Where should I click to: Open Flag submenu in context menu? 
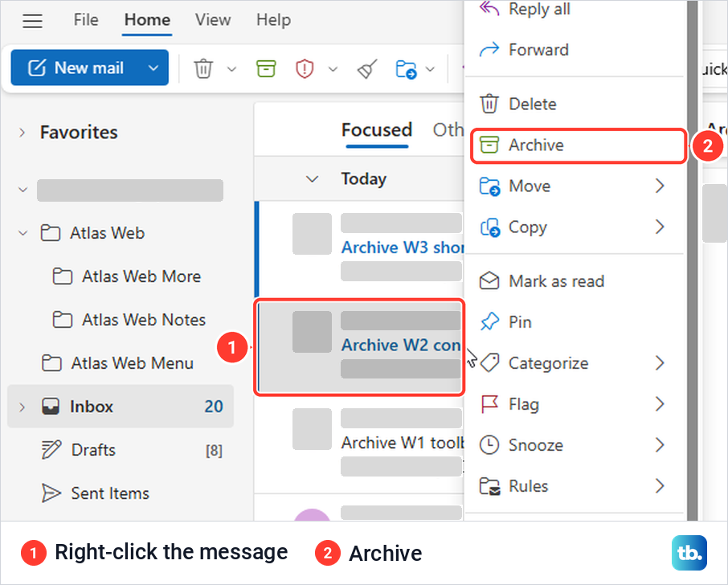pos(575,404)
